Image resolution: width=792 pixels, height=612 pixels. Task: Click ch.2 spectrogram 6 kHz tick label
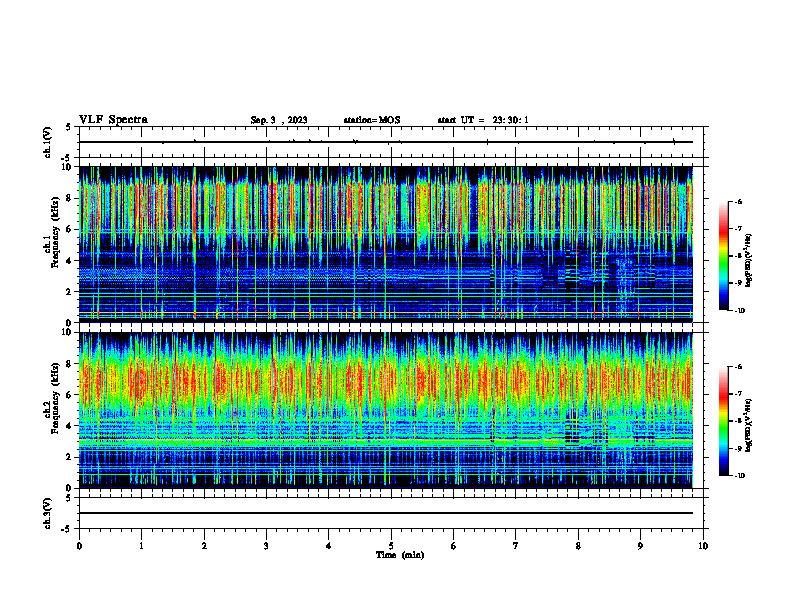coord(70,395)
